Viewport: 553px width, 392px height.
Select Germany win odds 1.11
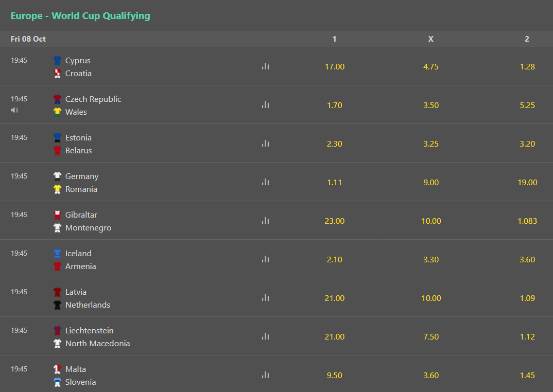click(334, 182)
